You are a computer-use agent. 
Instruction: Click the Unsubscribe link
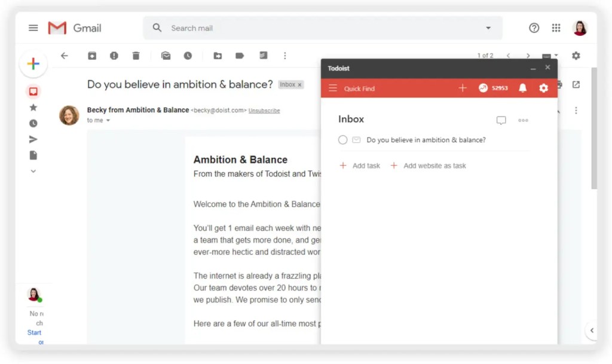click(264, 111)
